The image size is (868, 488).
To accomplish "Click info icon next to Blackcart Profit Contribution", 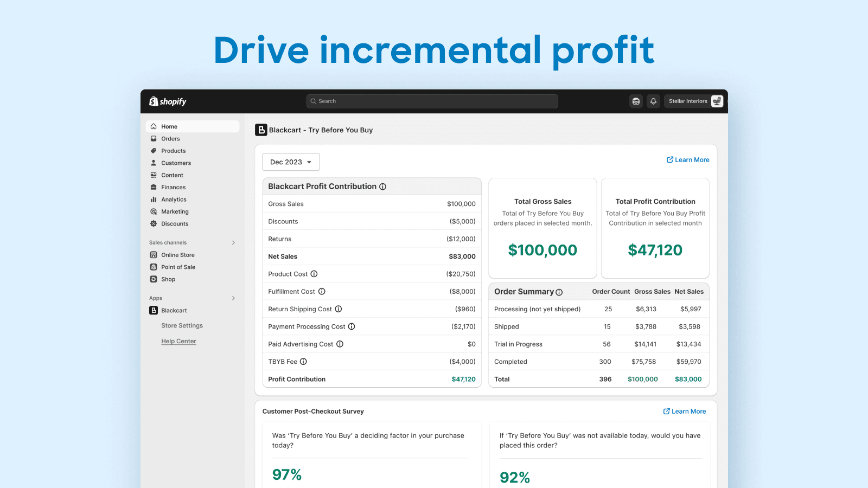I will point(383,187).
